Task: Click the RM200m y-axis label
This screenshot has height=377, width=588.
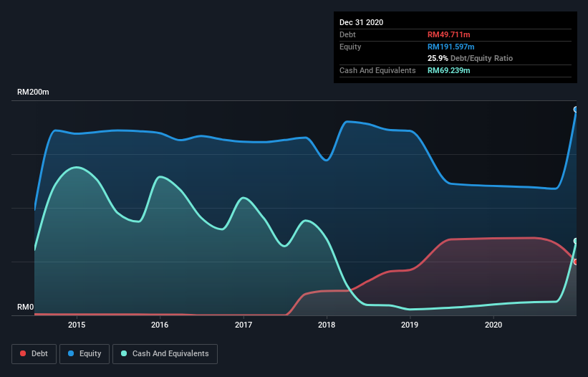Action: pos(33,92)
